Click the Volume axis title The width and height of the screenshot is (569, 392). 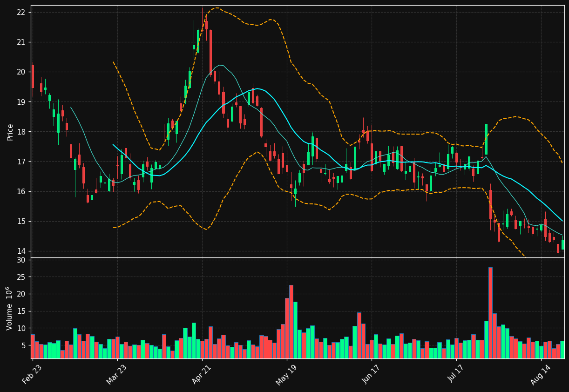(x=9, y=308)
